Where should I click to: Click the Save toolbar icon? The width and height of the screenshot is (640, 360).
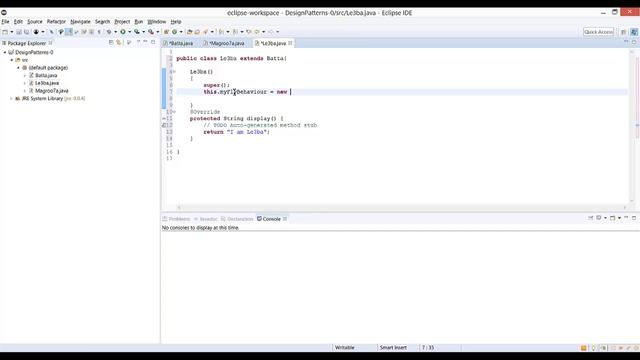point(18,32)
